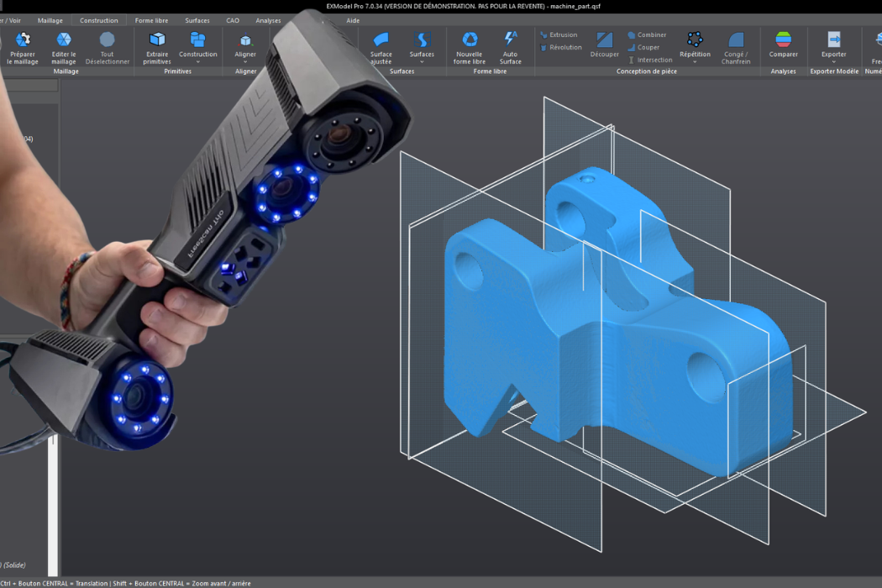Open the Surfaces ribbon tab

pos(197,20)
